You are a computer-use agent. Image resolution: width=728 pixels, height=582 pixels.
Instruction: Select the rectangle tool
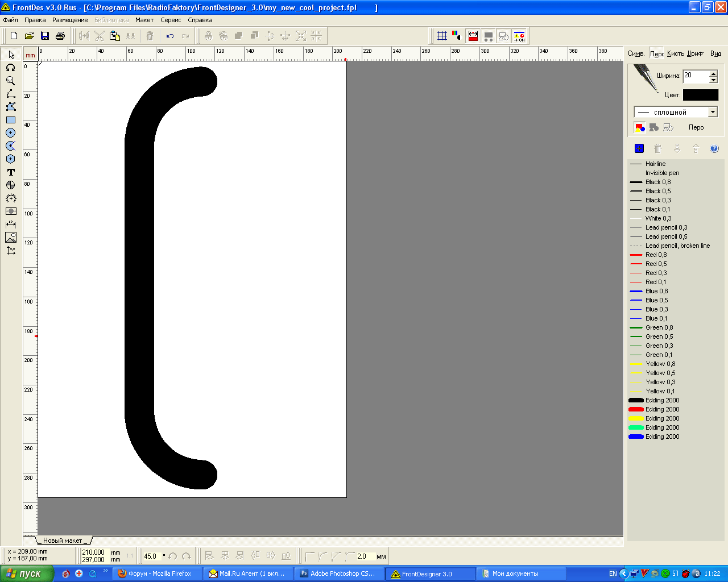pos(11,120)
